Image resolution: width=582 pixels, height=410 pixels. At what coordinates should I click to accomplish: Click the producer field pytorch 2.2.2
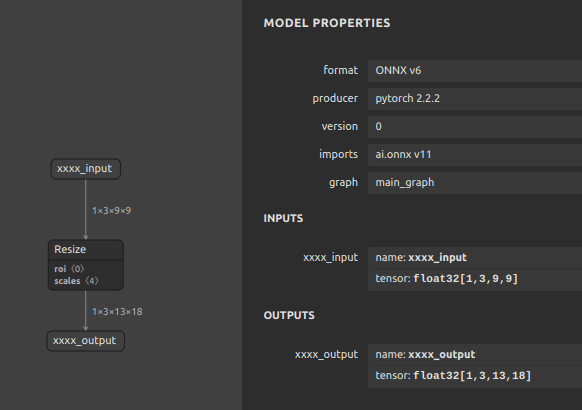(475, 98)
